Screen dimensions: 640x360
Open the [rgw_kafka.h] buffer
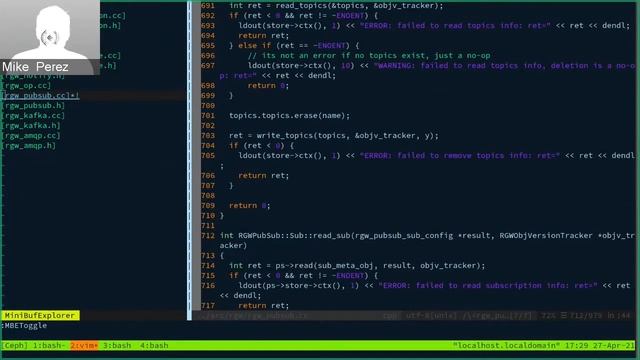(31, 125)
